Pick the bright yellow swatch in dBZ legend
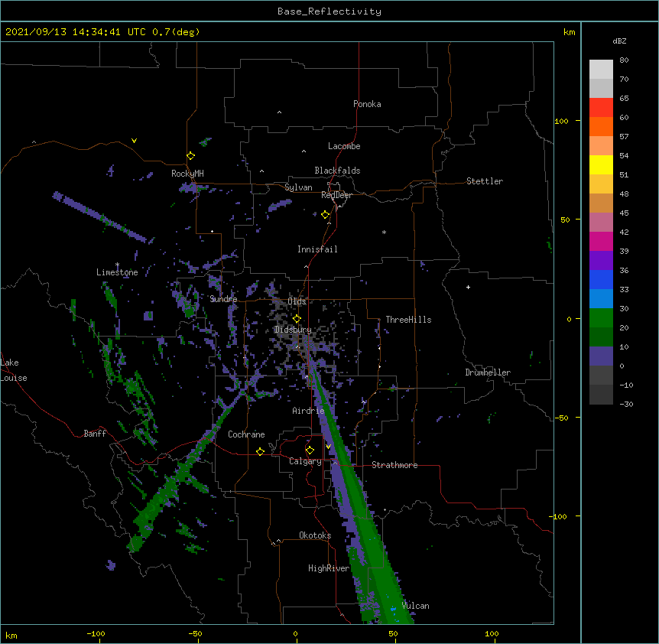The width and height of the screenshot is (659, 644). pyautogui.click(x=601, y=164)
